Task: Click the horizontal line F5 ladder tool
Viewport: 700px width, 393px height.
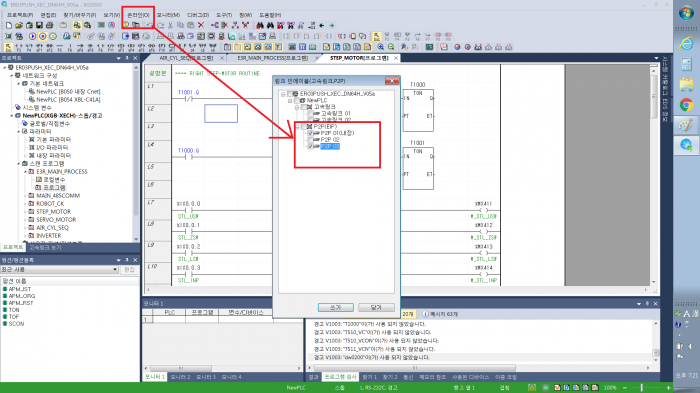Action: pyautogui.click(x=60, y=47)
